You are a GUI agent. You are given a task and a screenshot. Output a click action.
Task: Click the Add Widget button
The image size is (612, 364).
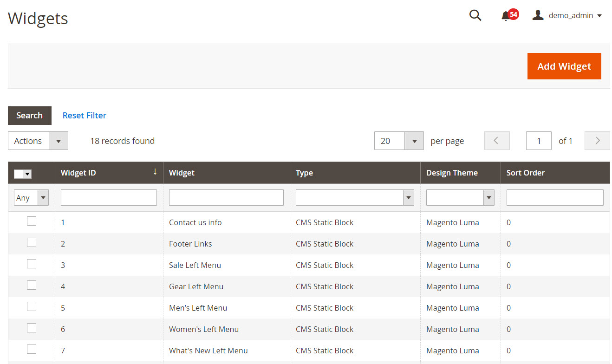pos(564,66)
